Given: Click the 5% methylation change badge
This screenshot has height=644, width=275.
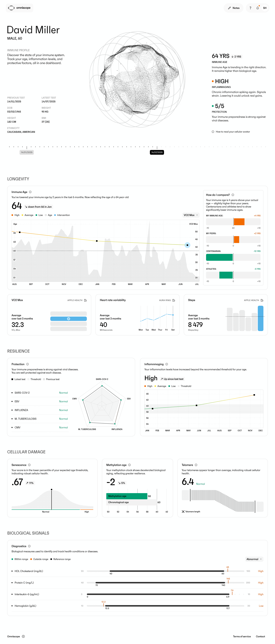Looking at the screenshot, I should point(122,483).
